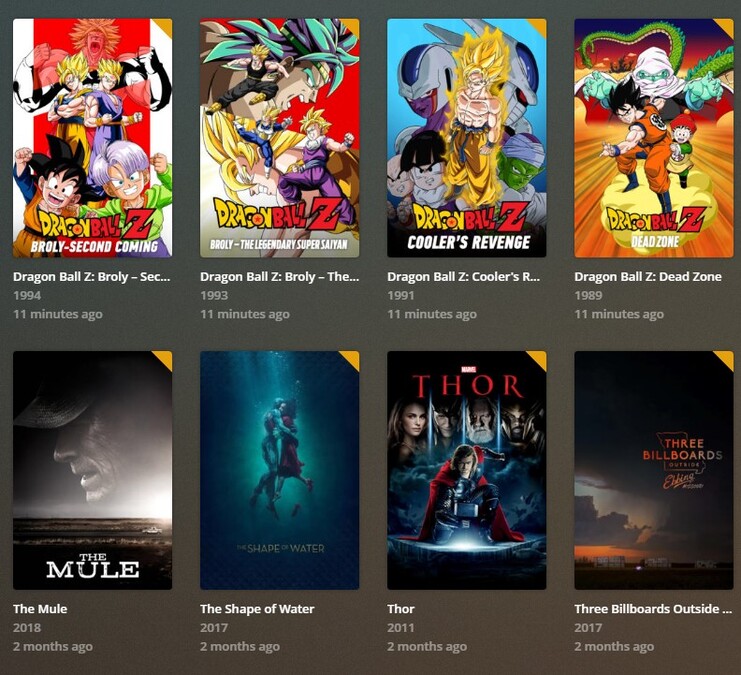The image size is (741, 675).
Task: Click unwatched corner badge on Dead Zone poster
Action: tap(726, 26)
